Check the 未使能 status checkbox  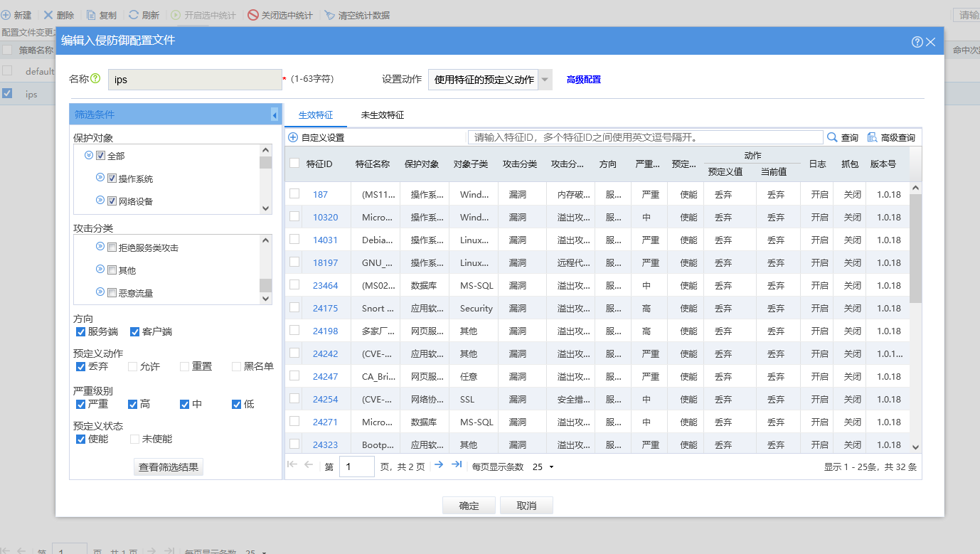[134, 439]
